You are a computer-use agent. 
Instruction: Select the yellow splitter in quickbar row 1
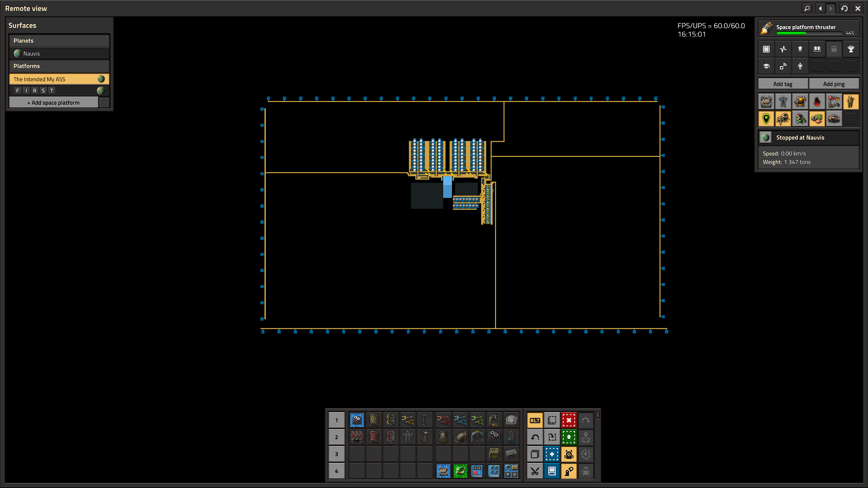pyautogui.click(x=391, y=420)
